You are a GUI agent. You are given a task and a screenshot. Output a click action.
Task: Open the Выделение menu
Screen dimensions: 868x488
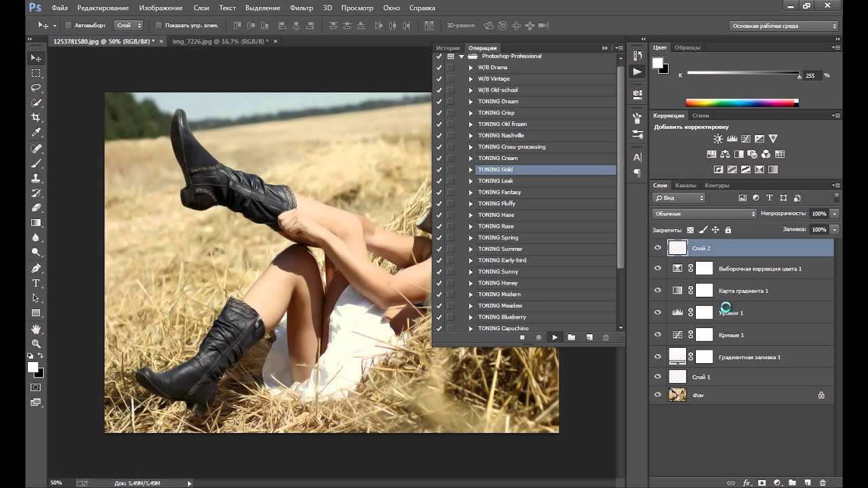tap(263, 8)
